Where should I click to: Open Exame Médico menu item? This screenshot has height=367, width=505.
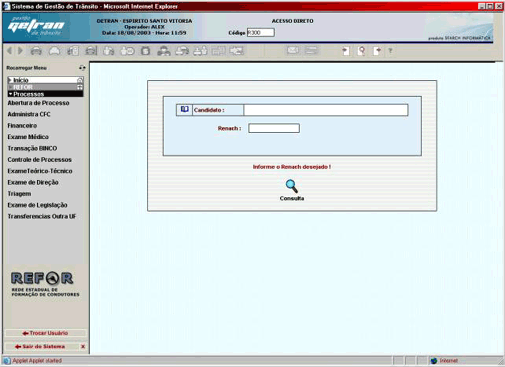pyautogui.click(x=28, y=137)
